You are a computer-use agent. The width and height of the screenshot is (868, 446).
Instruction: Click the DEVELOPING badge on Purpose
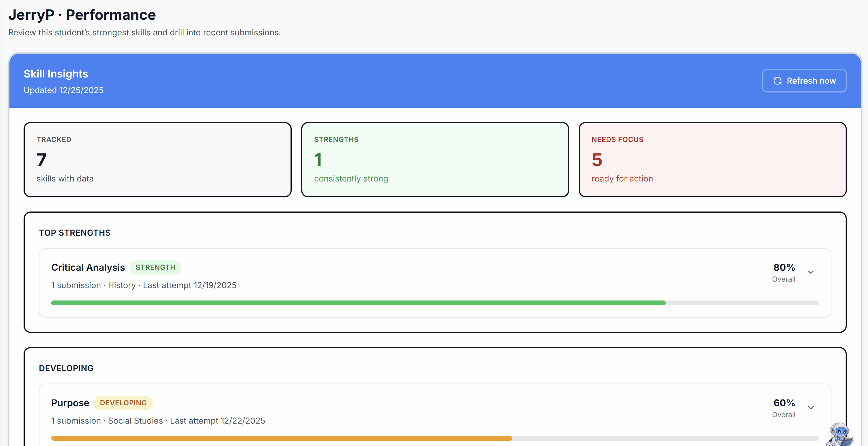coord(123,403)
